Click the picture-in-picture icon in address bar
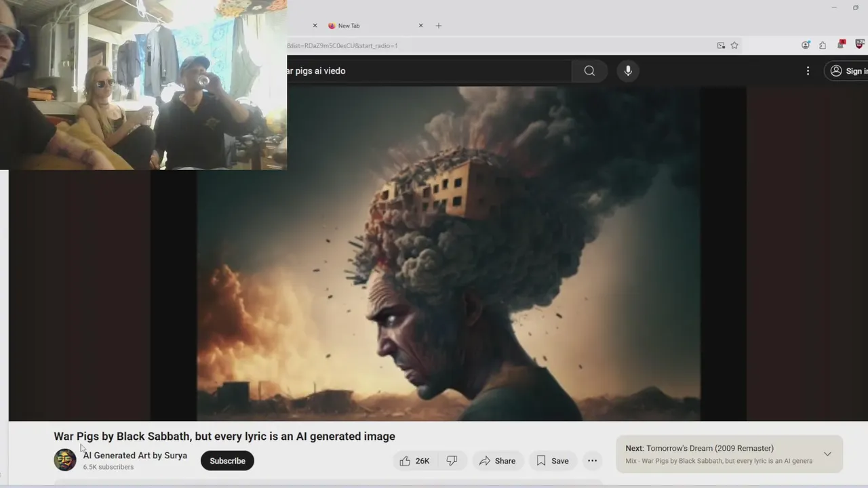 (x=721, y=45)
